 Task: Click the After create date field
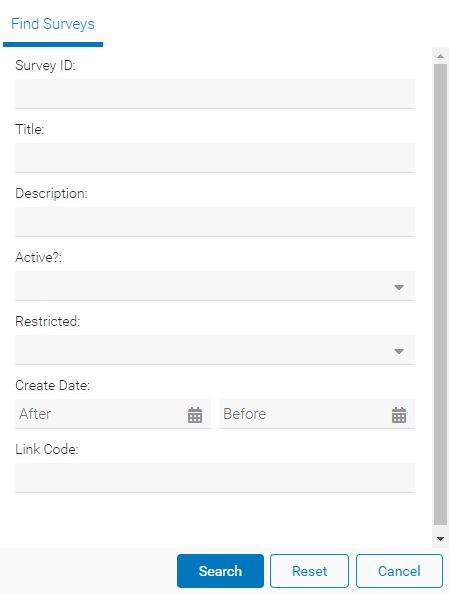[x=113, y=414]
